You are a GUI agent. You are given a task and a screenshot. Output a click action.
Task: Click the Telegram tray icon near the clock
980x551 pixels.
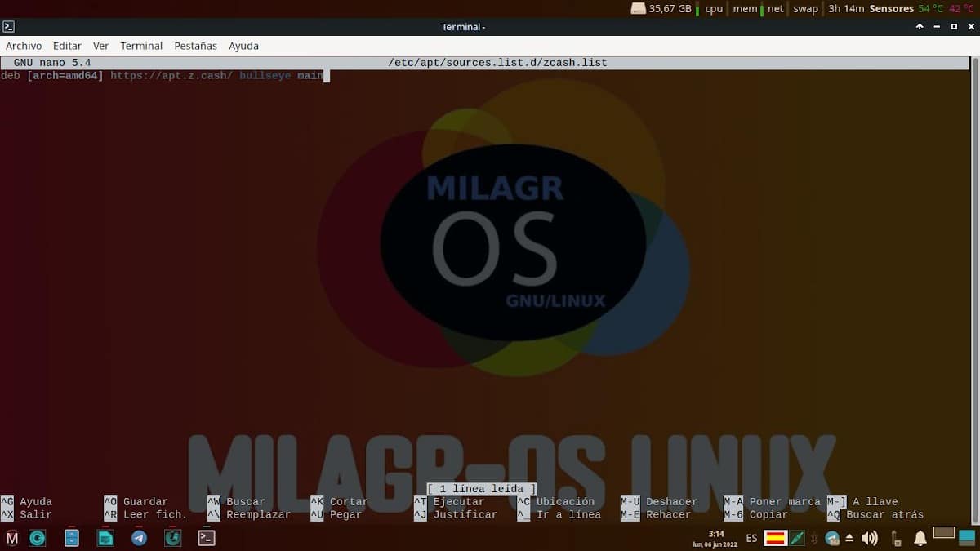click(832, 538)
